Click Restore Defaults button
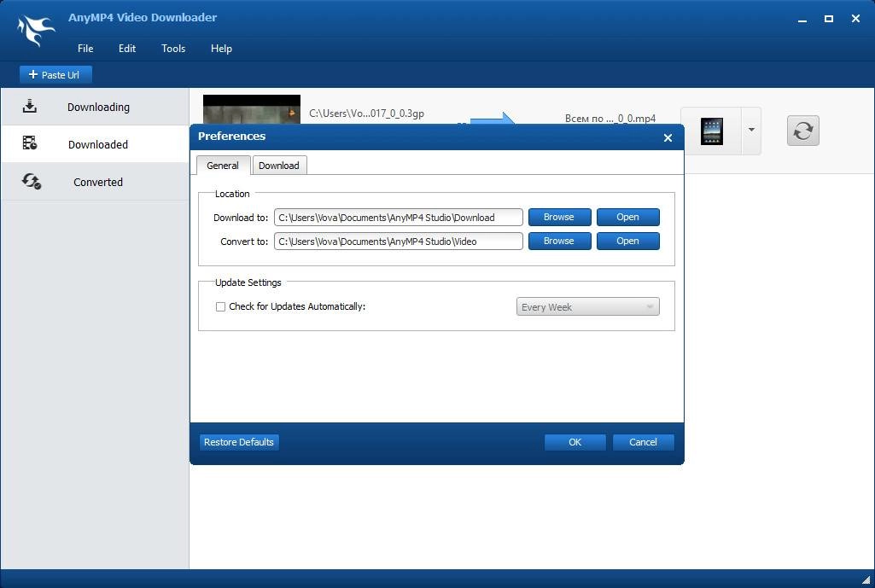Viewport: 875px width, 588px height. point(239,442)
